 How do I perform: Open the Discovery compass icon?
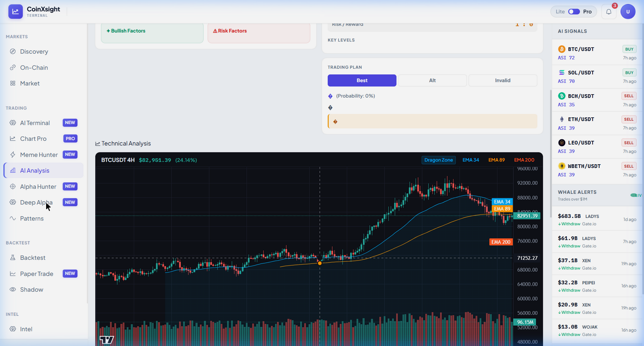click(13, 52)
